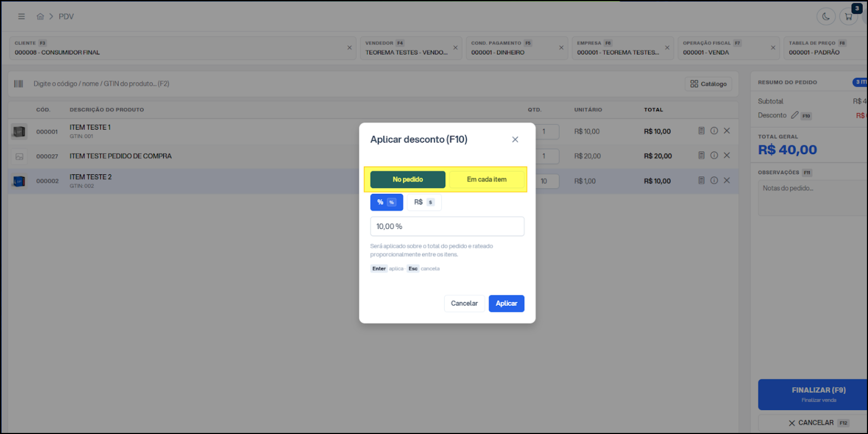This screenshot has height=434, width=868.
Task: Click the discount value input field
Action: tap(447, 226)
